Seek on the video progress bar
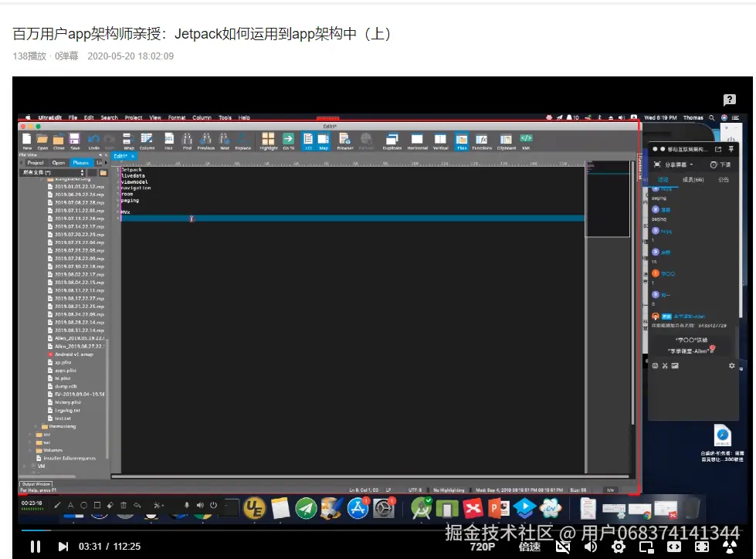Viewport: 756px width, 559px height. click(x=383, y=530)
